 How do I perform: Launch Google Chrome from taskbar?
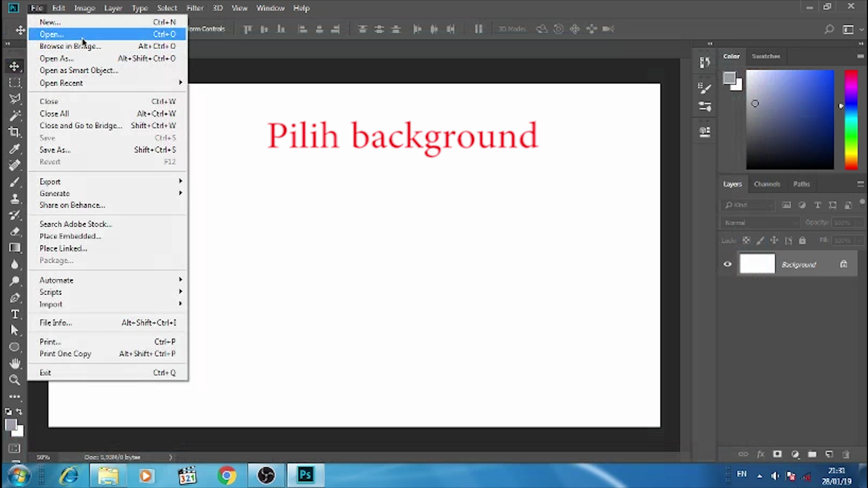pyautogui.click(x=226, y=475)
